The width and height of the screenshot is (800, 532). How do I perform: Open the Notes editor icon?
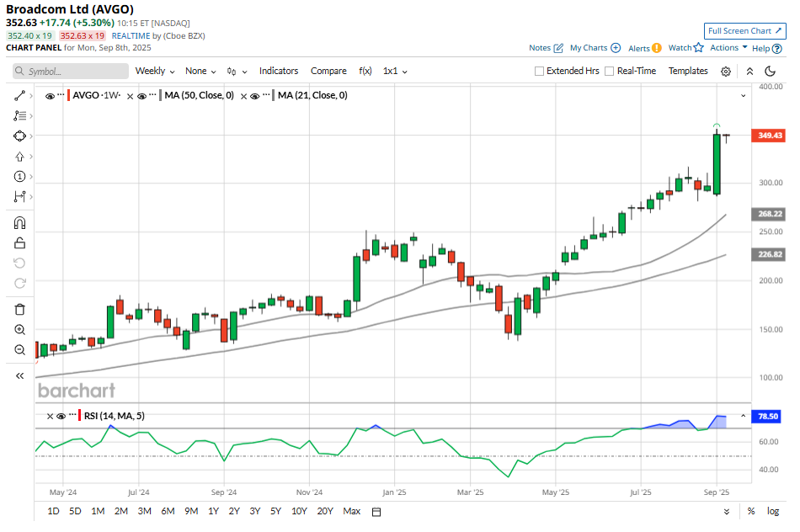pos(558,48)
